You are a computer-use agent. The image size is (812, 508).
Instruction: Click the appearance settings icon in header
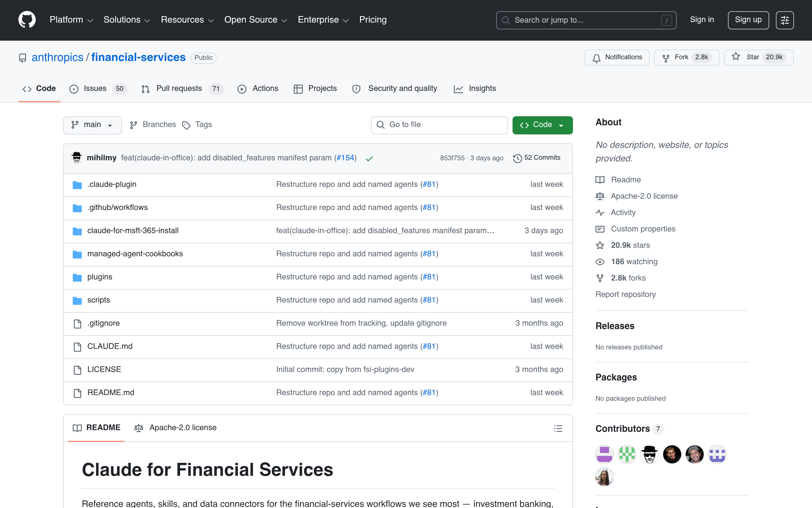784,20
